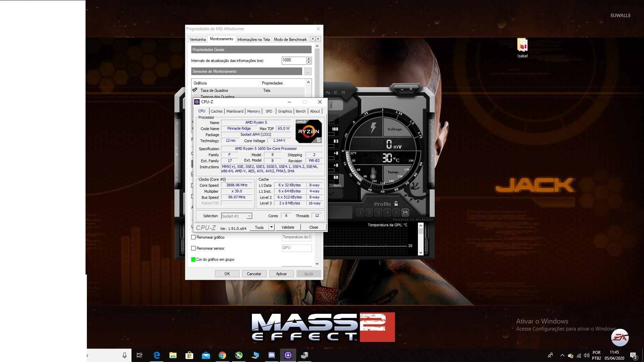Viewport: 644px width, 362px height.
Task: Select Afterburner profile slot 4
Action: click(x=387, y=213)
